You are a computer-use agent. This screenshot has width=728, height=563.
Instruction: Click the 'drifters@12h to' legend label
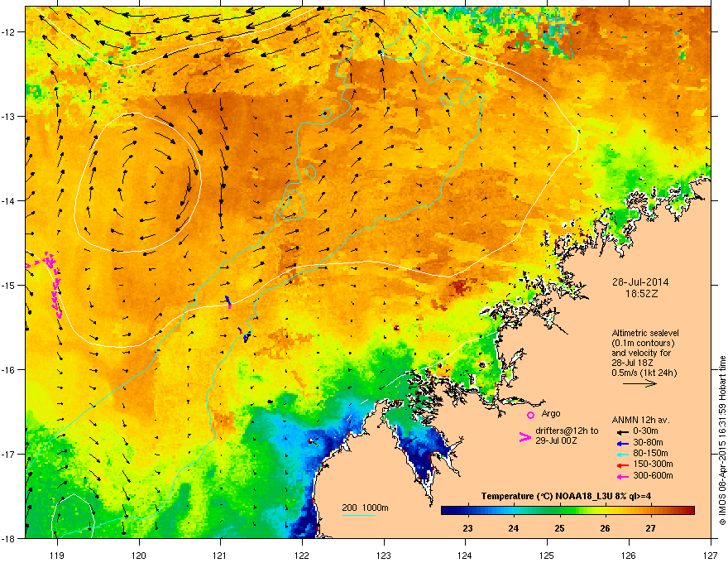pyautogui.click(x=567, y=431)
